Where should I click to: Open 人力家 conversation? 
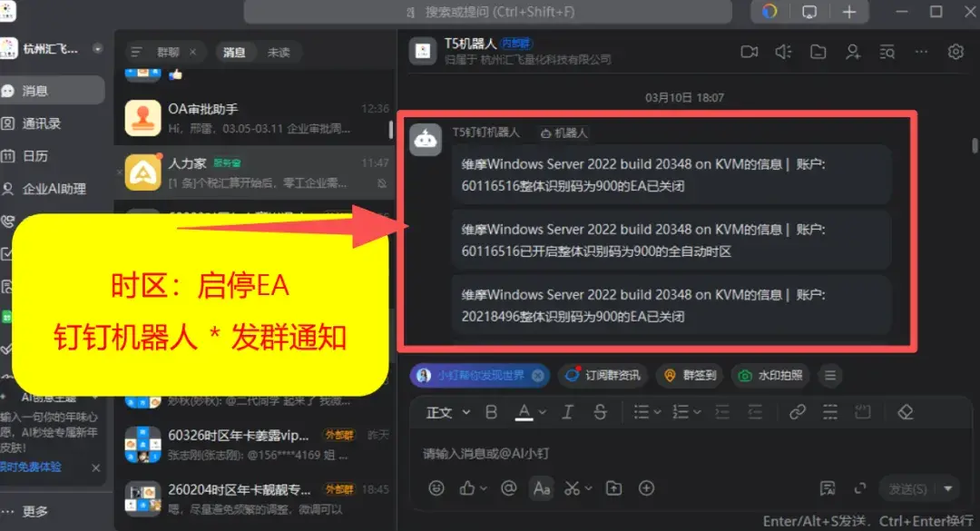click(256, 172)
